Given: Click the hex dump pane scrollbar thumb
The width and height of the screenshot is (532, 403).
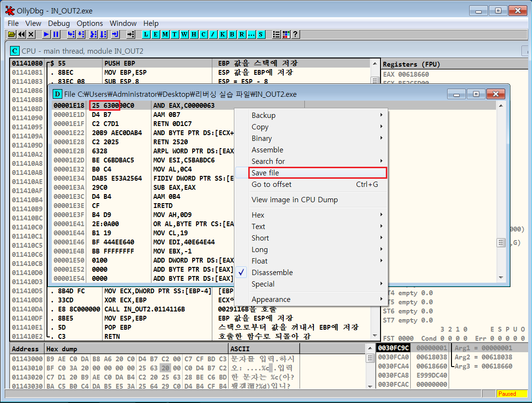Looking at the screenshot, I should coord(370,358).
